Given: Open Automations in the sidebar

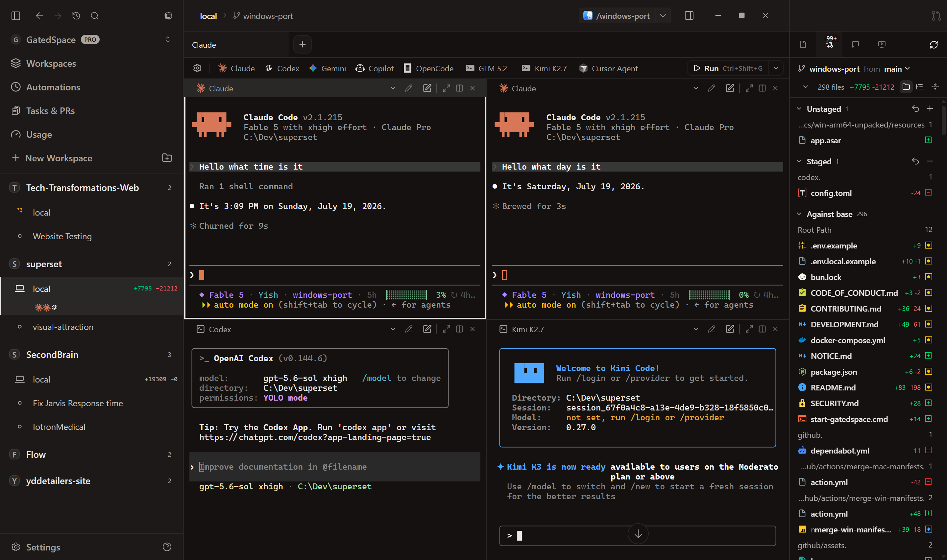Looking at the screenshot, I should pos(53,87).
